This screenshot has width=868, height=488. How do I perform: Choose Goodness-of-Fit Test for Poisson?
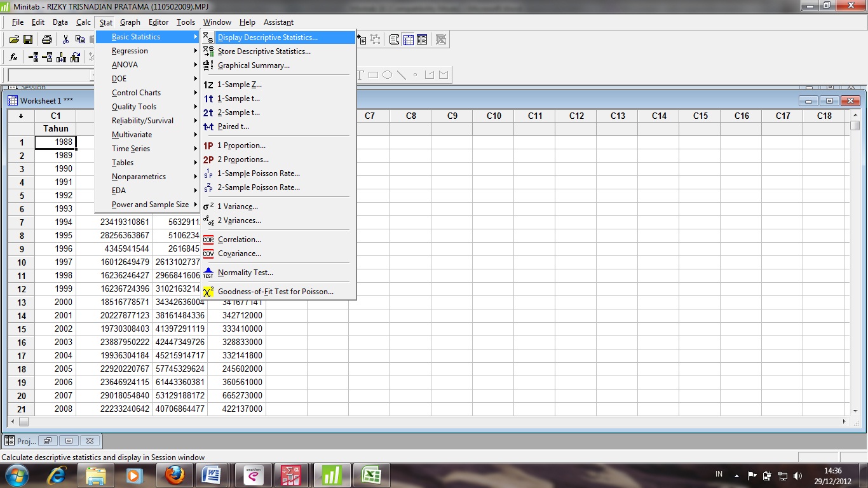point(278,292)
